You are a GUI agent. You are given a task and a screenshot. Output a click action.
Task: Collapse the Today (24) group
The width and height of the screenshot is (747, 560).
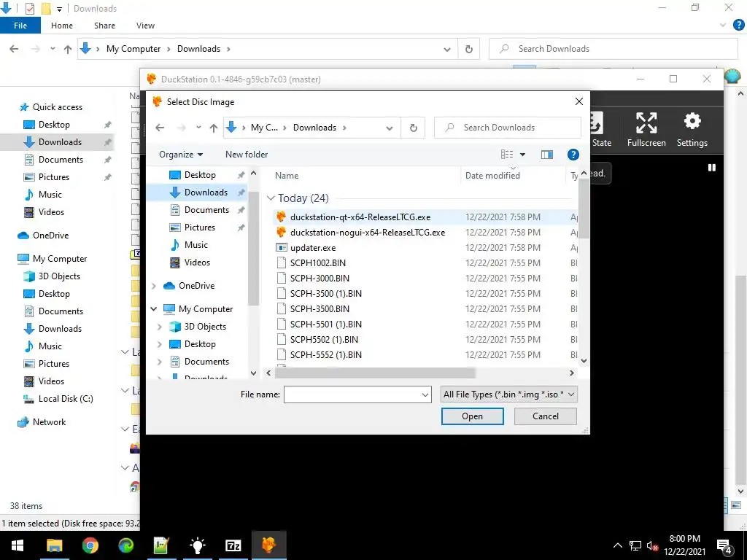[271, 198]
